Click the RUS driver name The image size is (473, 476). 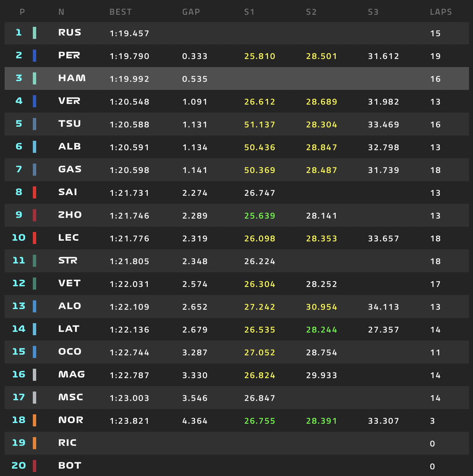click(70, 33)
